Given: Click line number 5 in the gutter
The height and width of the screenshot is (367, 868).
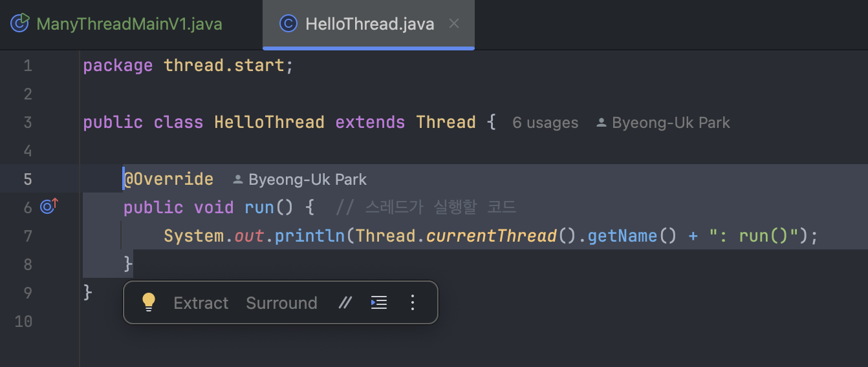Looking at the screenshot, I should click(x=27, y=179).
